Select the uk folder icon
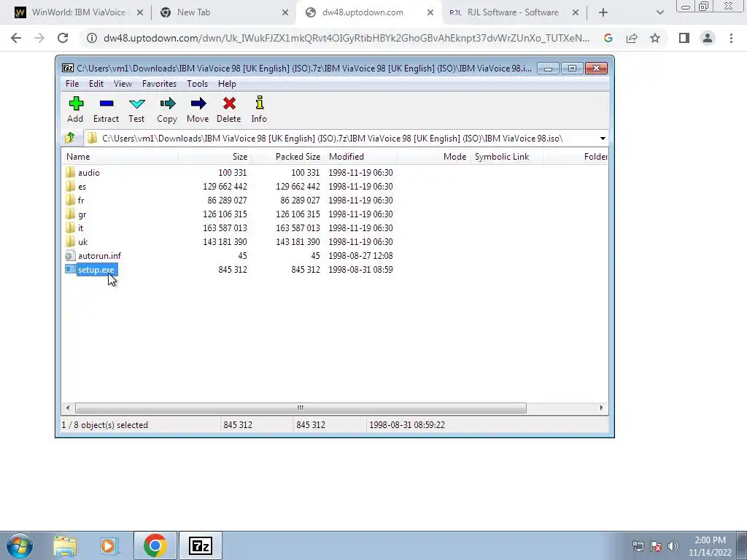The image size is (747, 560). click(70, 241)
